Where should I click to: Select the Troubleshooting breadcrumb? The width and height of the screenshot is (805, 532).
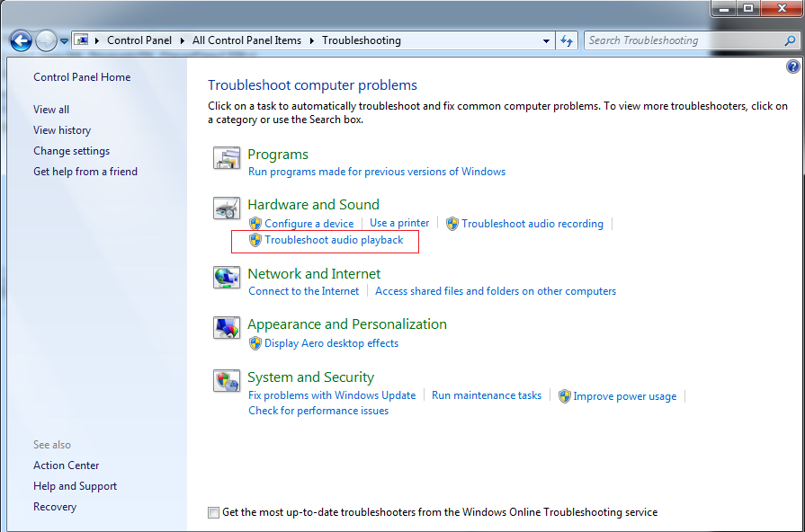coord(362,40)
